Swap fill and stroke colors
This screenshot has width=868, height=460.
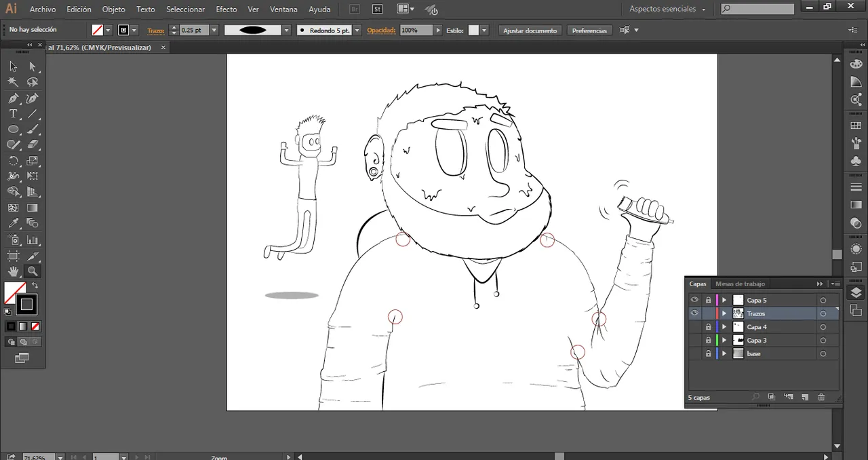(35, 286)
